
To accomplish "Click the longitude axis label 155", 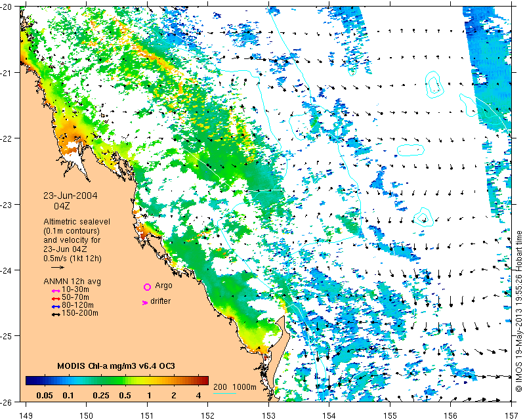I will (390, 415).
